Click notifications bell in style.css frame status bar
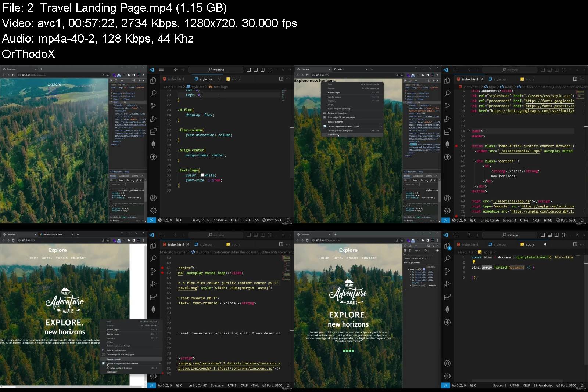The width and height of the screenshot is (588, 392). tap(288, 220)
